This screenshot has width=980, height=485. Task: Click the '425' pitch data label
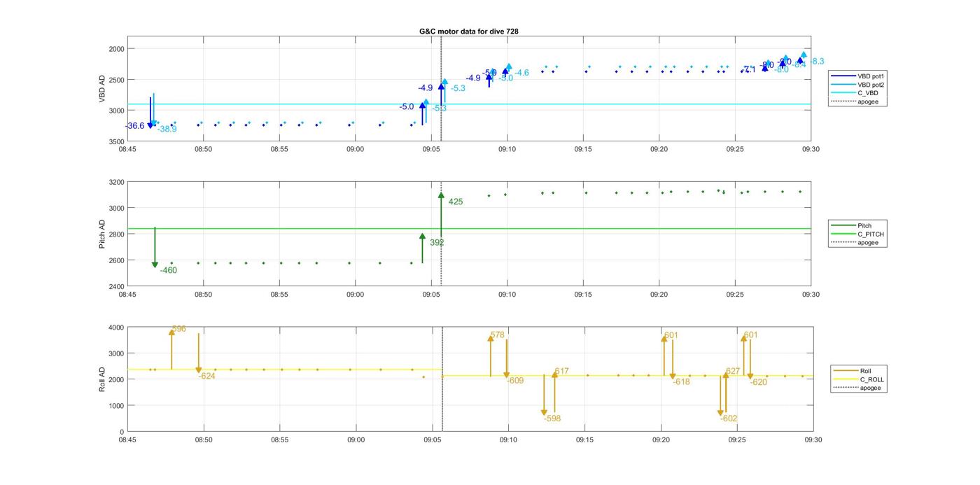pos(456,202)
